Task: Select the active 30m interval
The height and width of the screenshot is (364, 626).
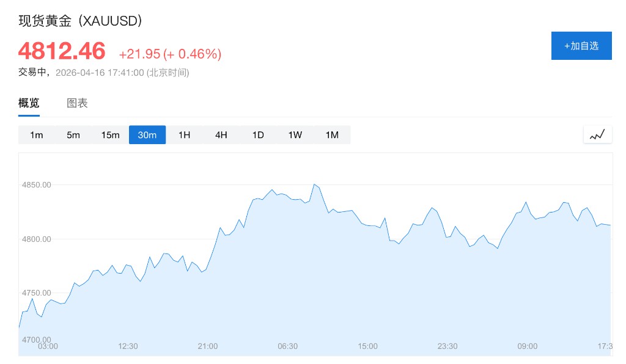Action: (147, 135)
